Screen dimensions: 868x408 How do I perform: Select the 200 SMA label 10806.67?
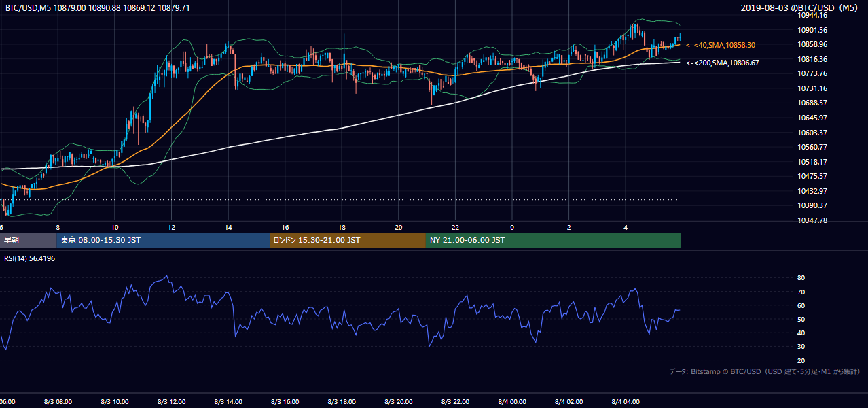tap(723, 63)
